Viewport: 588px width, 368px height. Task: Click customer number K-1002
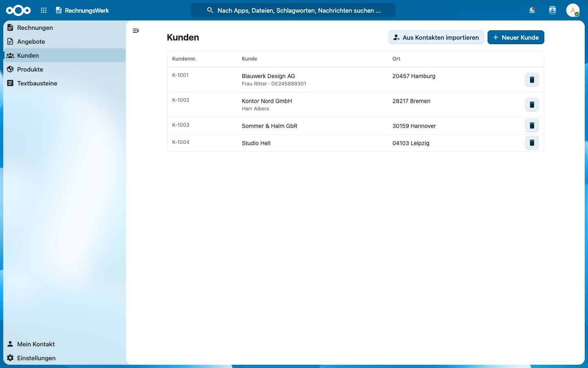pos(180,100)
